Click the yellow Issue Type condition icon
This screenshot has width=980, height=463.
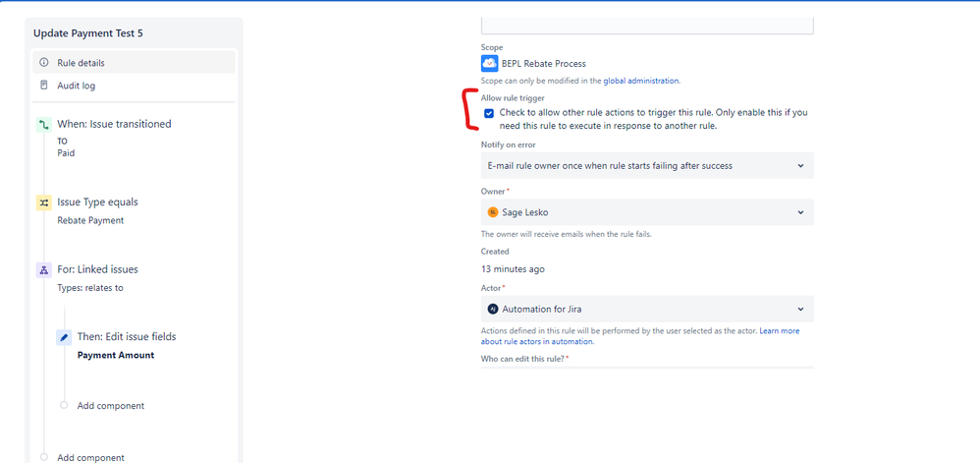(x=44, y=203)
